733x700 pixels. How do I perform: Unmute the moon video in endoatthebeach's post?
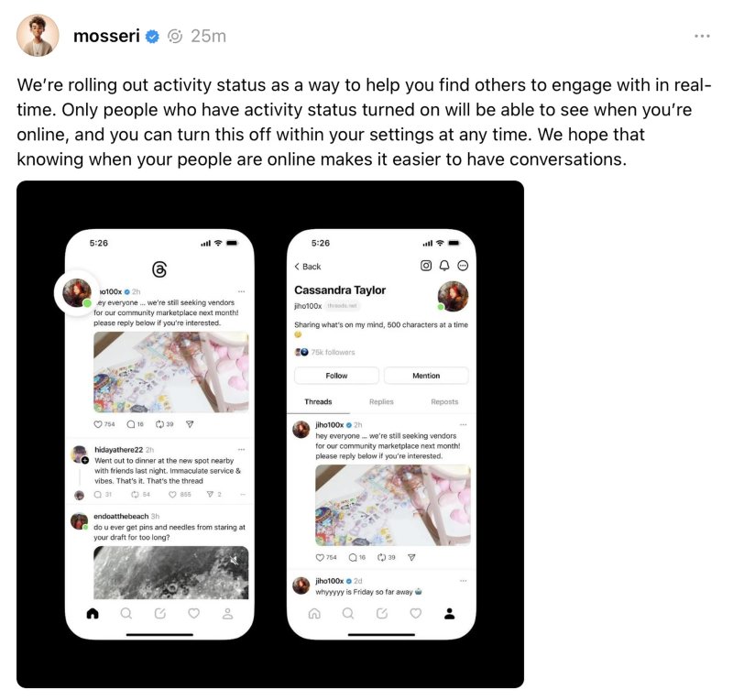[x=234, y=559]
